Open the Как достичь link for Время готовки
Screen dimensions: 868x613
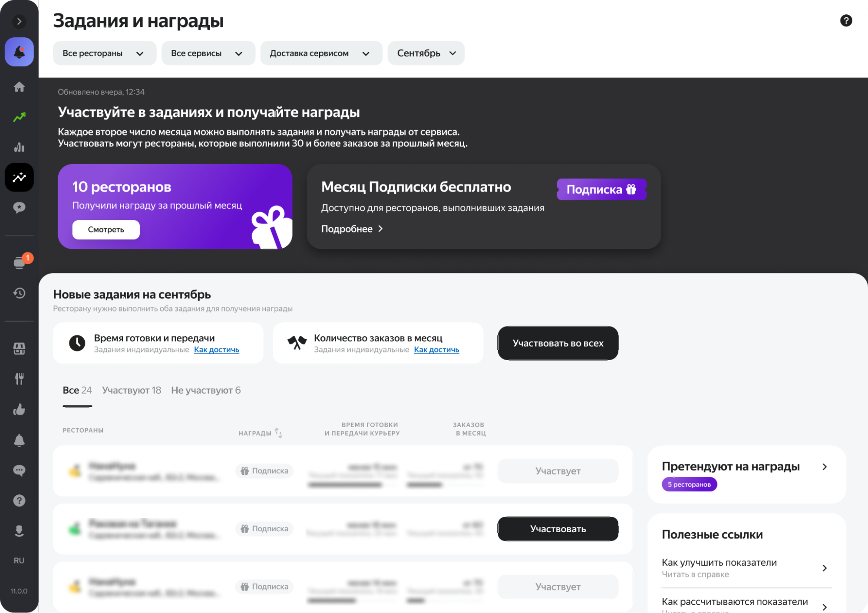[216, 350]
